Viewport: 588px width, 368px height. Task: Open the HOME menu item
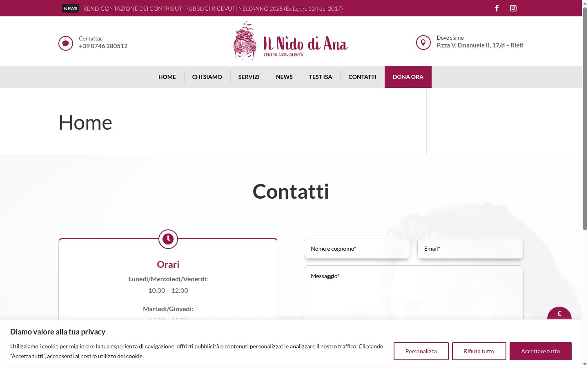pos(167,77)
